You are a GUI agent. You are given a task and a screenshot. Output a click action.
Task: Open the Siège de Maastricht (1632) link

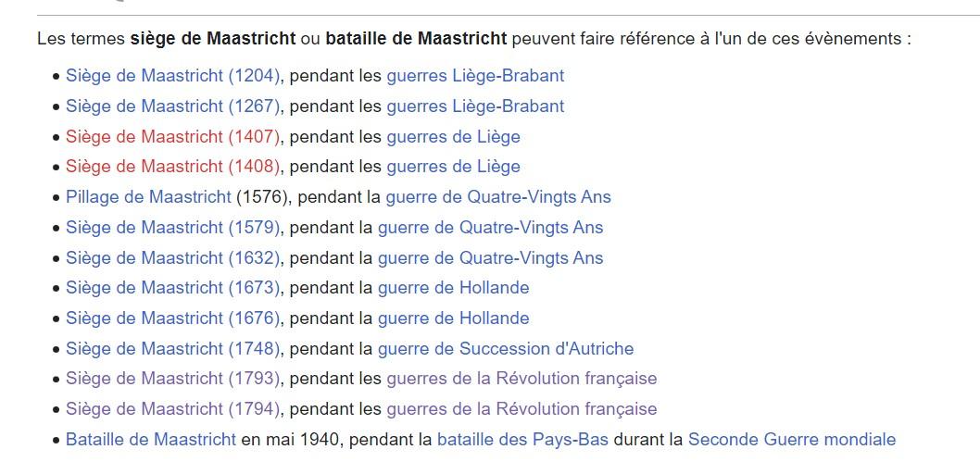[x=172, y=257]
